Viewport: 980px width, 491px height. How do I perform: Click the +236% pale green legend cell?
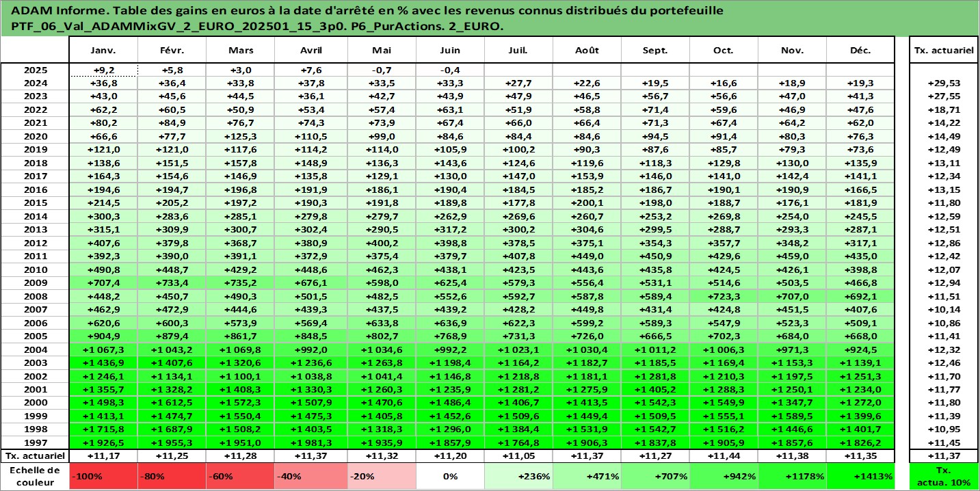click(518, 476)
